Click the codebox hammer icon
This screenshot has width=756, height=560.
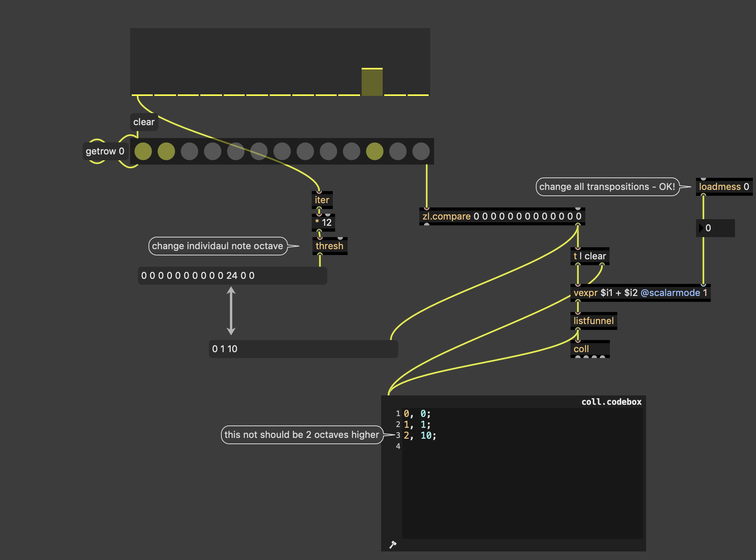pyautogui.click(x=393, y=544)
